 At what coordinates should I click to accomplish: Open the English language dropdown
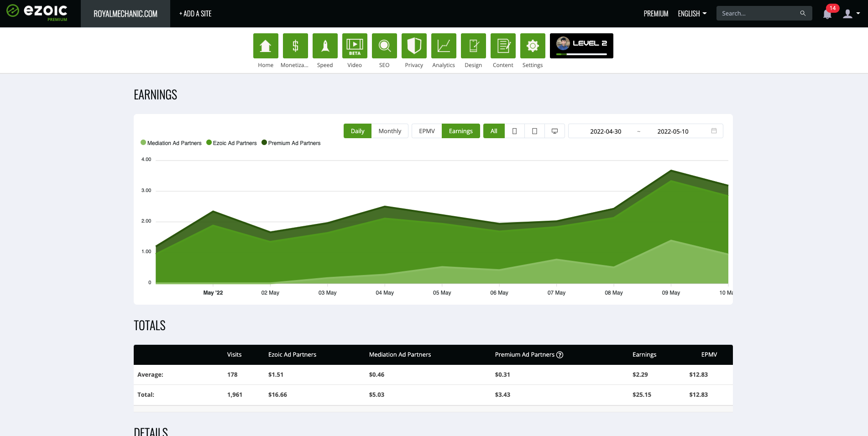point(692,14)
